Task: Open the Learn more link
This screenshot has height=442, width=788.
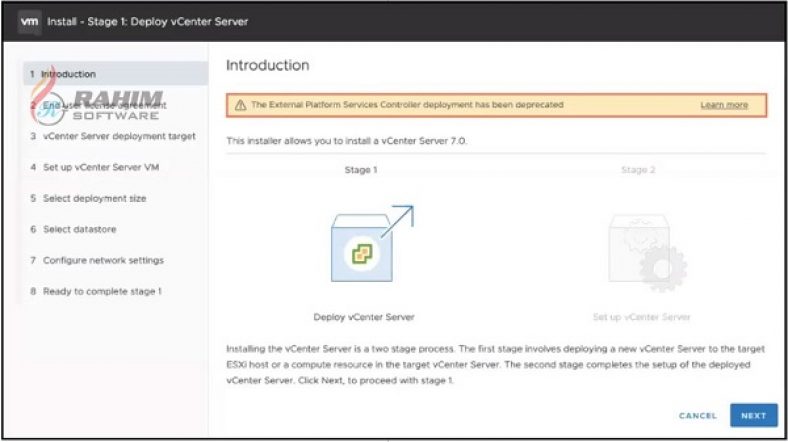Action: [724, 105]
